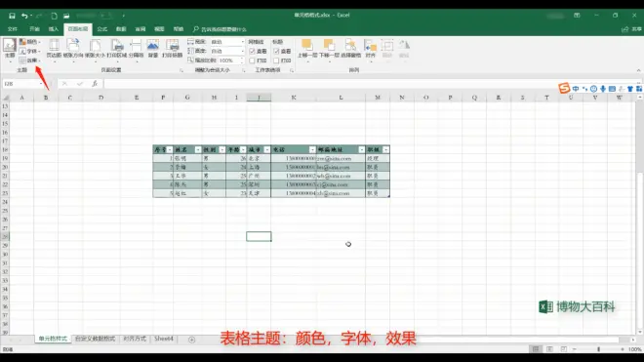This screenshot has width=644, height=362.
Task: Add a new sheet with plus button
Action: pyautogui.click(x=192, y=340)
